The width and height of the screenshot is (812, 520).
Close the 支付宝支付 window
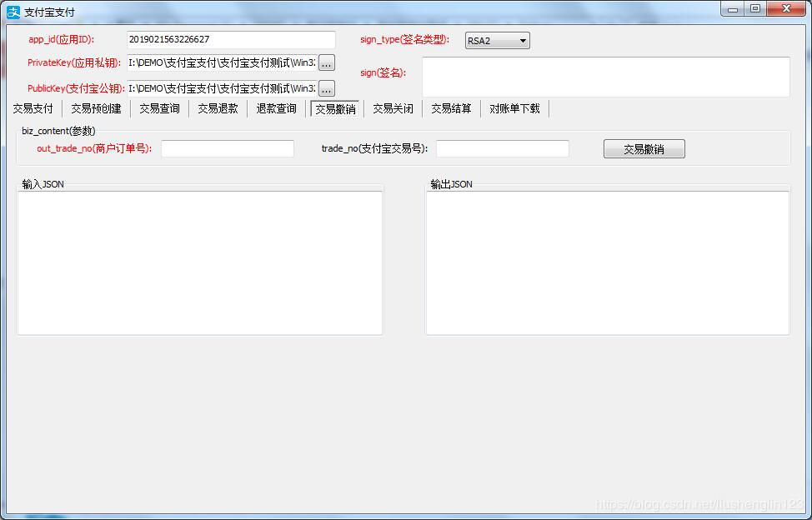(x=786, y=9)
